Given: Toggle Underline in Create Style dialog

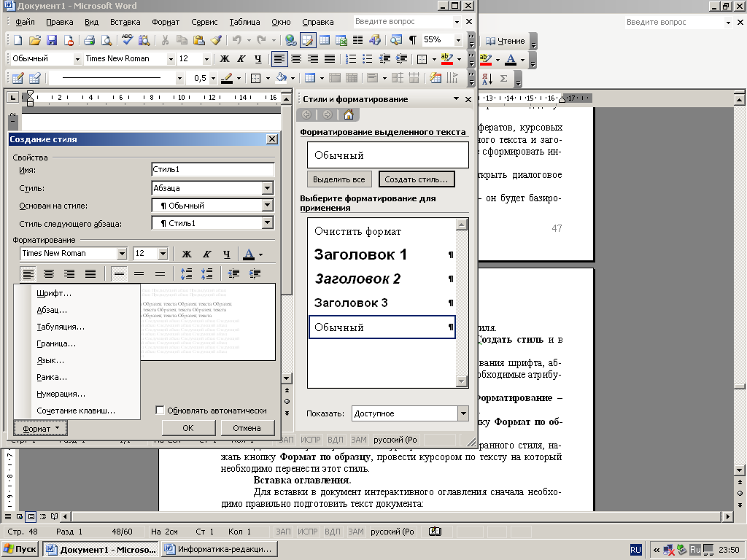Looking at the screenshot, I should pos(227,254).
